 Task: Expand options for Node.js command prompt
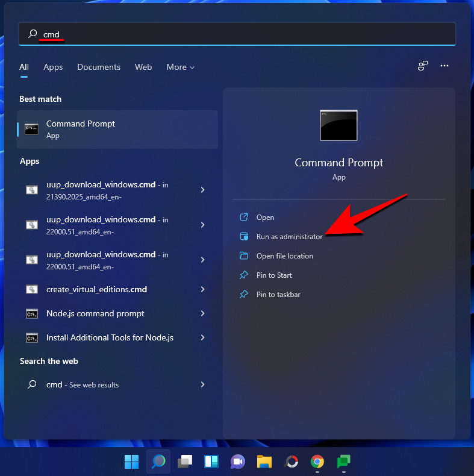point(202,313)
